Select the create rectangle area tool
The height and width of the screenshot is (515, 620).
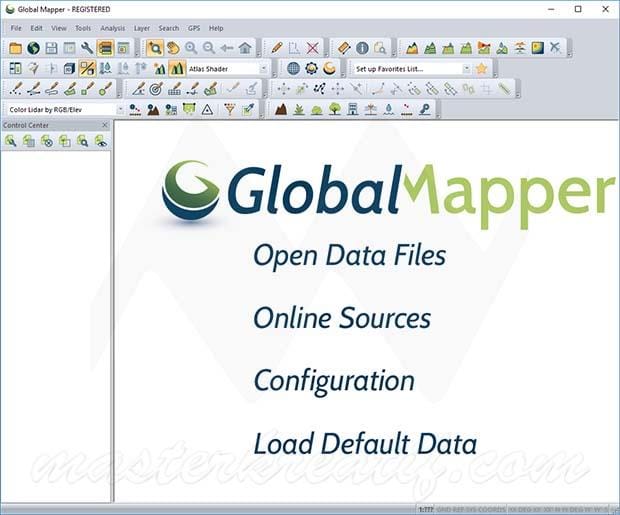[87, 89]
